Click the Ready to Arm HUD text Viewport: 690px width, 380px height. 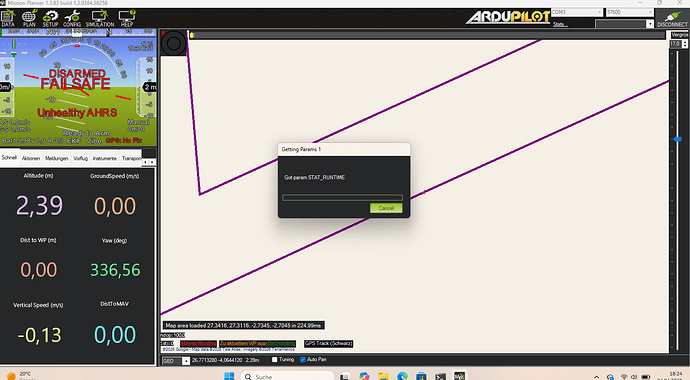point(86,133)
